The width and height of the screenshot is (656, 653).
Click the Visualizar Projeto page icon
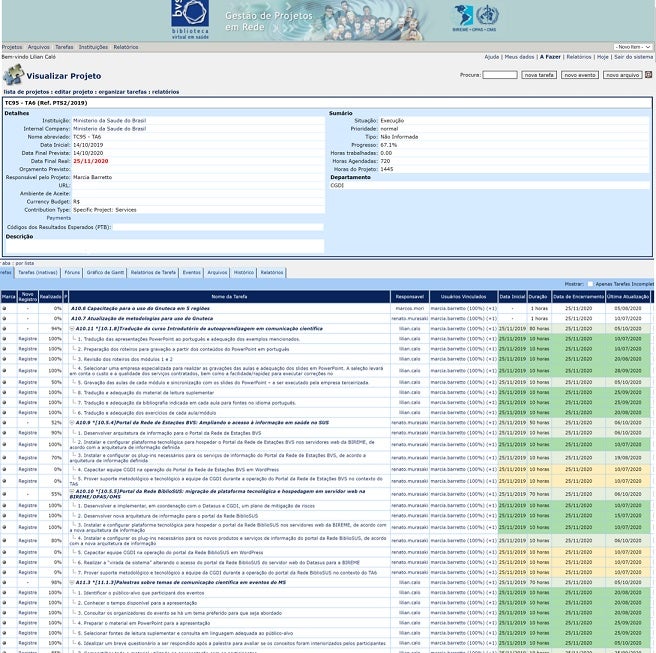pyautogui.click(x=13, y=75)
